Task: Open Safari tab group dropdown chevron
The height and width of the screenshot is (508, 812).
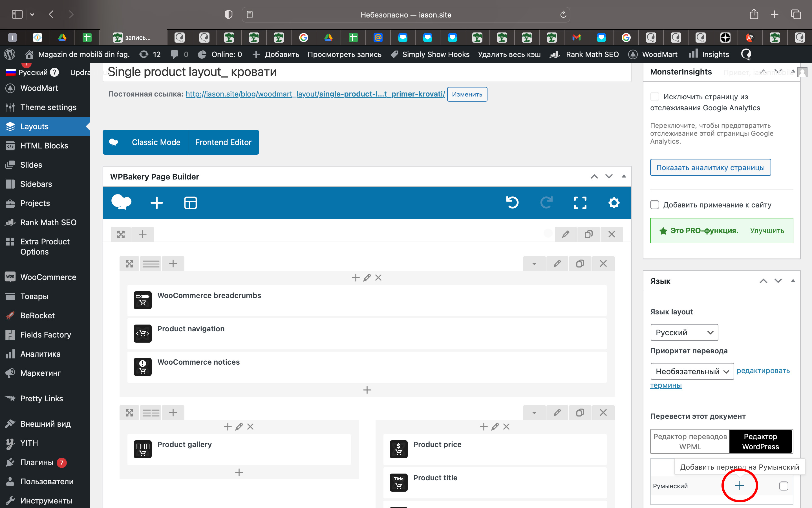Action: pos(32,14)
